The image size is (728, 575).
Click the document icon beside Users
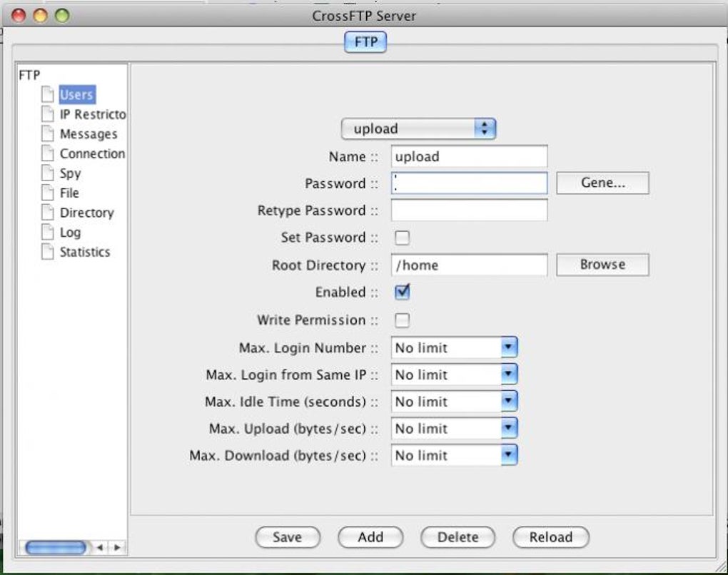(47, 94)
